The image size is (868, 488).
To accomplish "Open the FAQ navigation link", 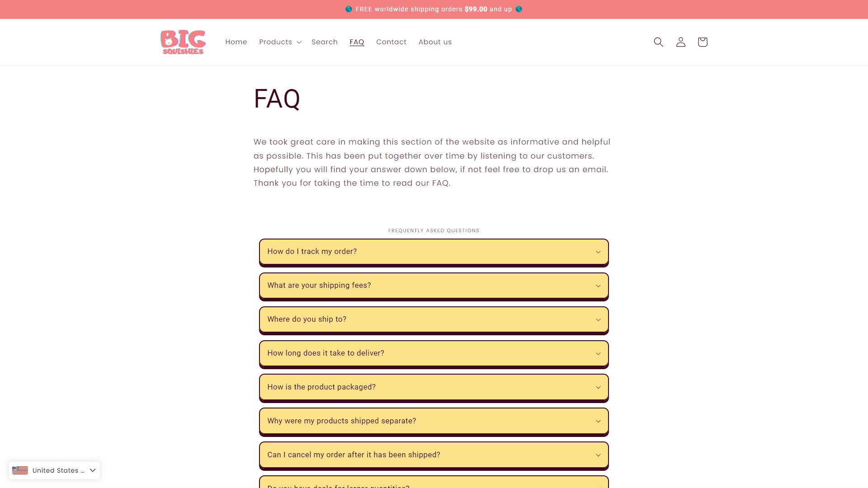I will 357,42.
